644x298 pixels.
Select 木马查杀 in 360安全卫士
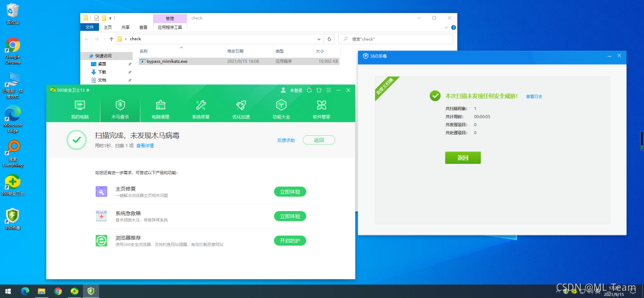120,109
